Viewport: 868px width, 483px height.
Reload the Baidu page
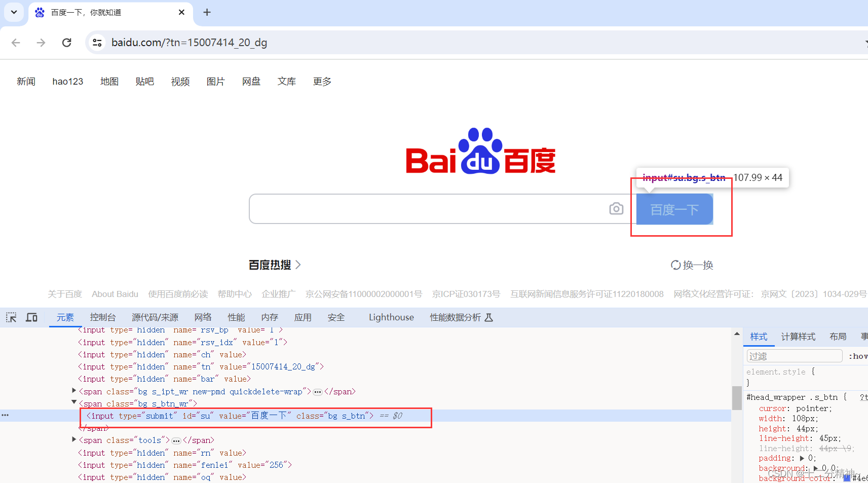coord(66,43)
